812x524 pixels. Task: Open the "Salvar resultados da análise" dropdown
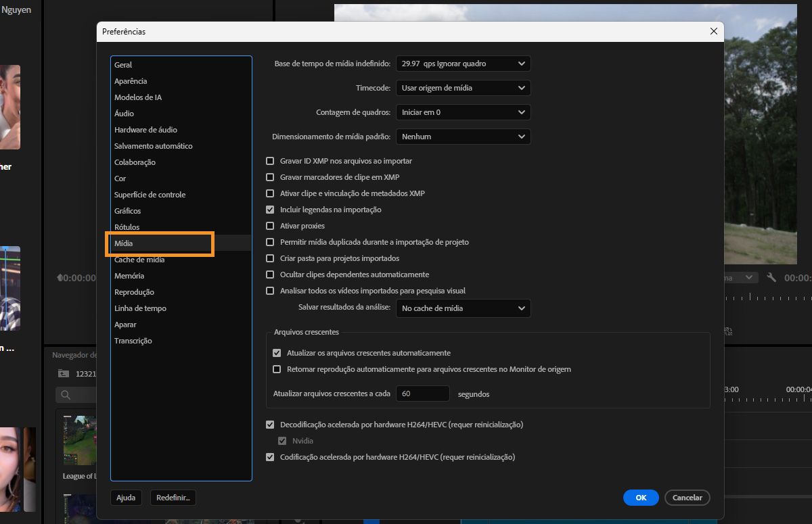click(463, 308)
